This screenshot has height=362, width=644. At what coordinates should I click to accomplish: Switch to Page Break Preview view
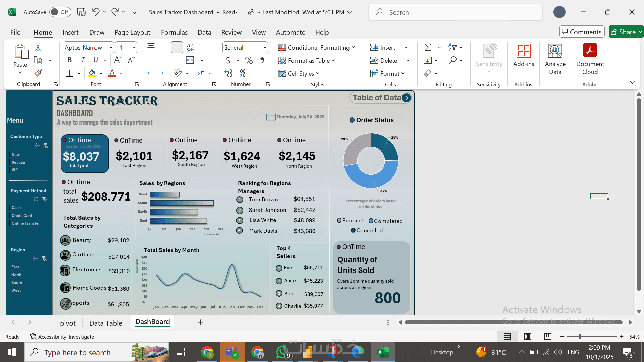point(548,336)
